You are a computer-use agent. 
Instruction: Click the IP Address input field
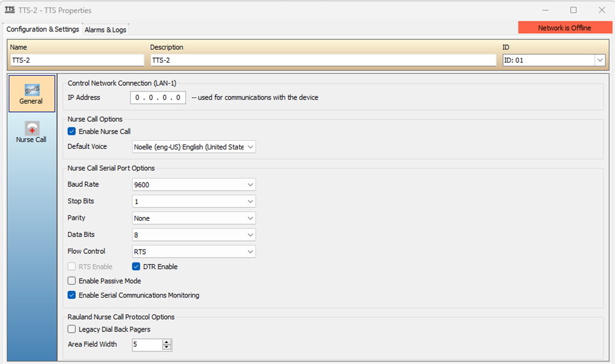157,97
